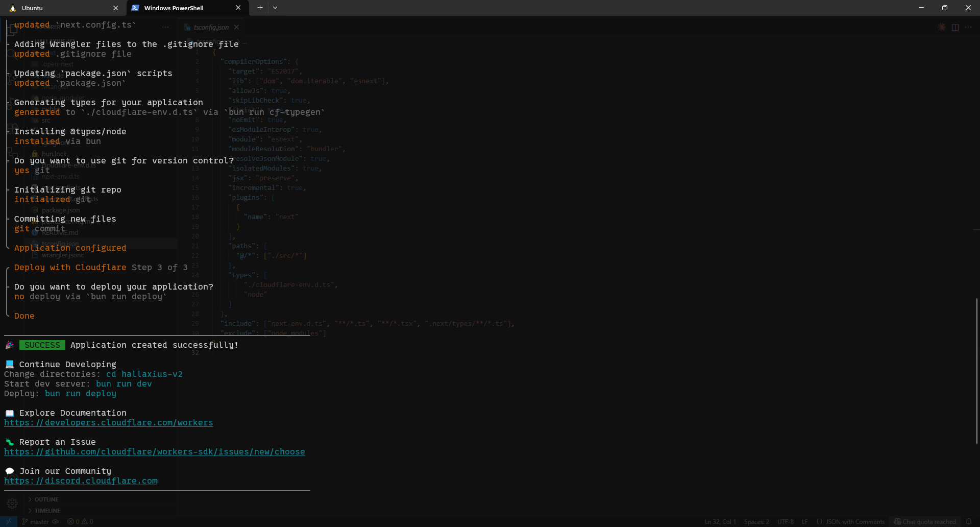Select next-env.d.ts in the VS Code explorer behind
Screen dimensions: 980x527
60,176
